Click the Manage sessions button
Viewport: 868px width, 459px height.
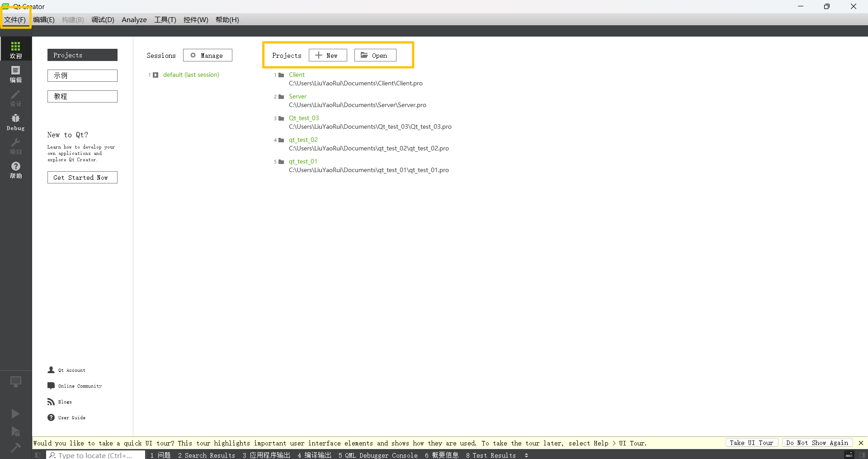click(208, 55)
